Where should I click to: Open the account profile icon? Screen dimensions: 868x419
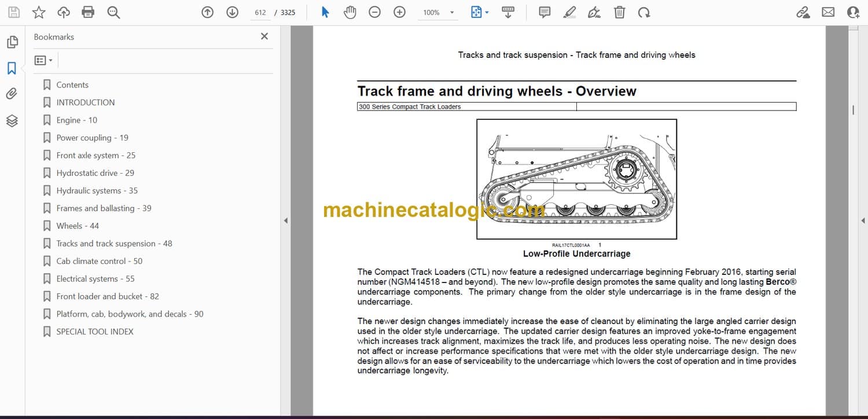coord(853,12)
